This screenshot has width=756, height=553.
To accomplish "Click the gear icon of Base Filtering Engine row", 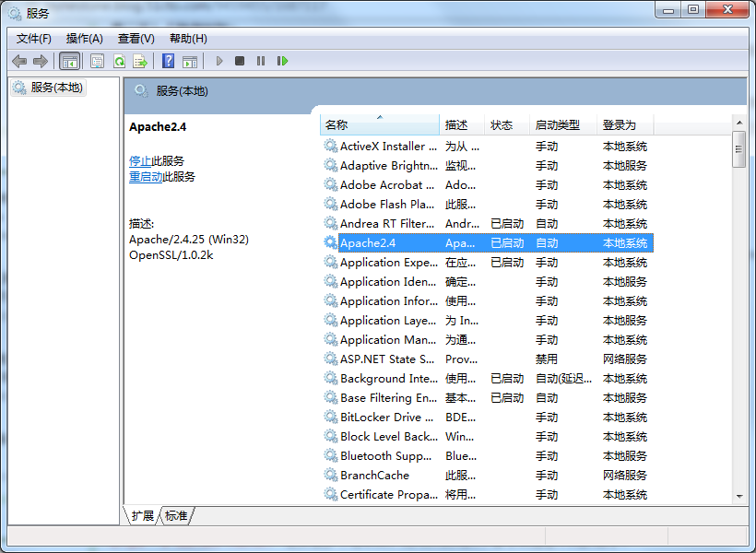I will pyautogui.click(x=330, y=397).
